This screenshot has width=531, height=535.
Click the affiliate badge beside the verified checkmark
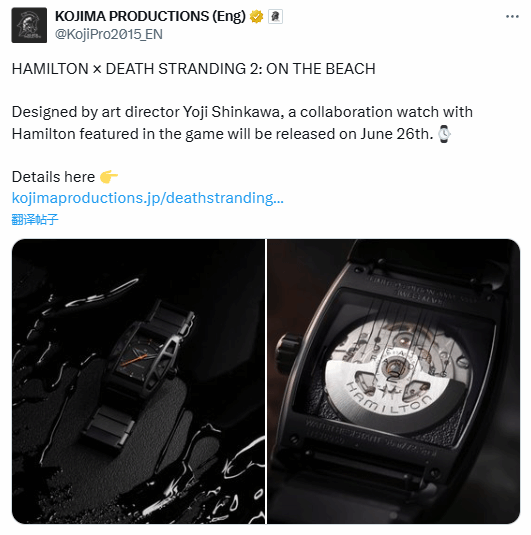(275, 16)
